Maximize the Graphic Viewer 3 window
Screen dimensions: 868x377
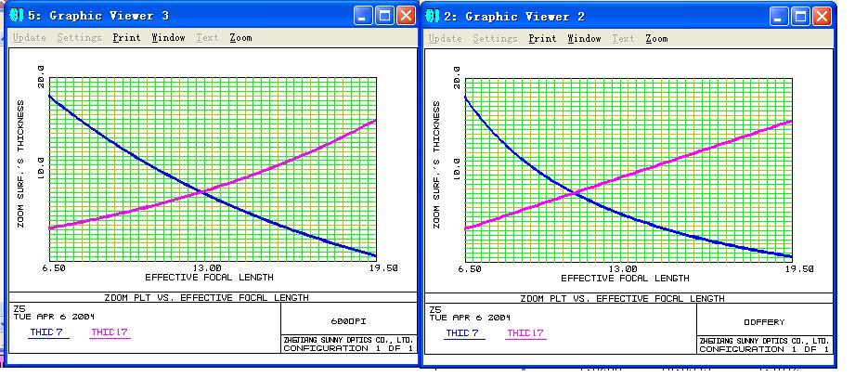[x=384, y=16]
